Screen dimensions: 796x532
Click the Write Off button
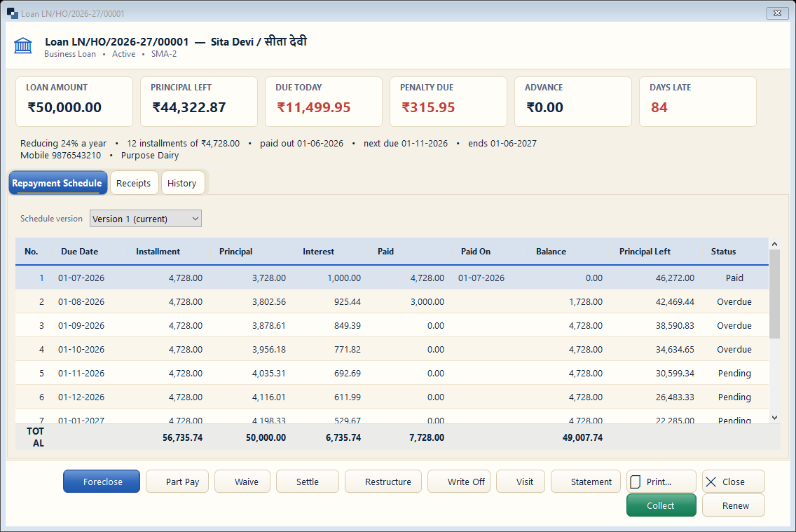[x=459, y=482]
